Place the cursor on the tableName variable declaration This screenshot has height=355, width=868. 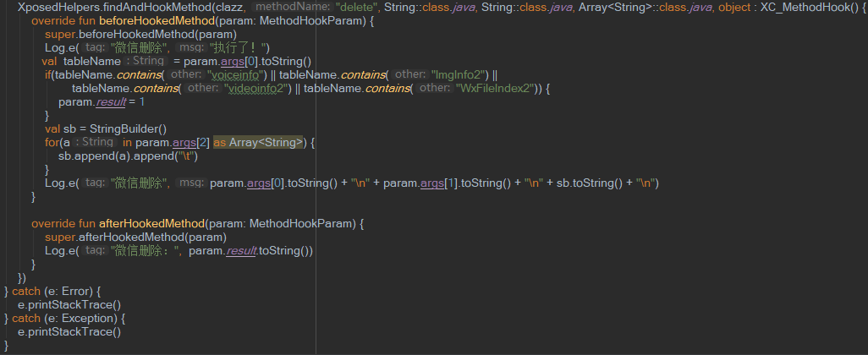[x=92, y=62]
